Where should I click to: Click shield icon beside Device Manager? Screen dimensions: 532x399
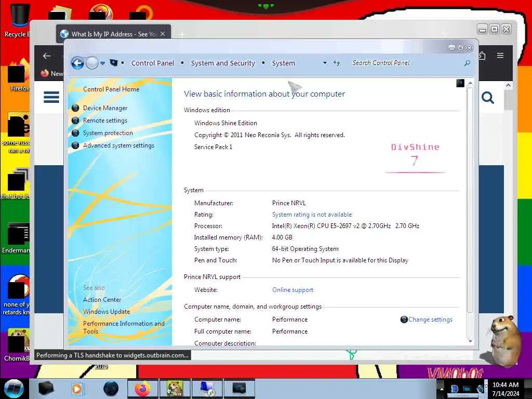(75, 108)
